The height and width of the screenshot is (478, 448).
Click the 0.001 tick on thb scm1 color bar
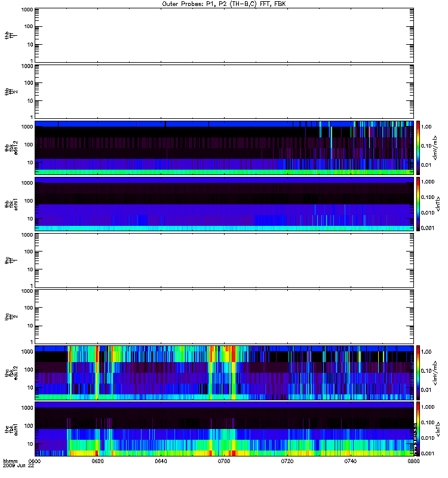pos(428,228)
